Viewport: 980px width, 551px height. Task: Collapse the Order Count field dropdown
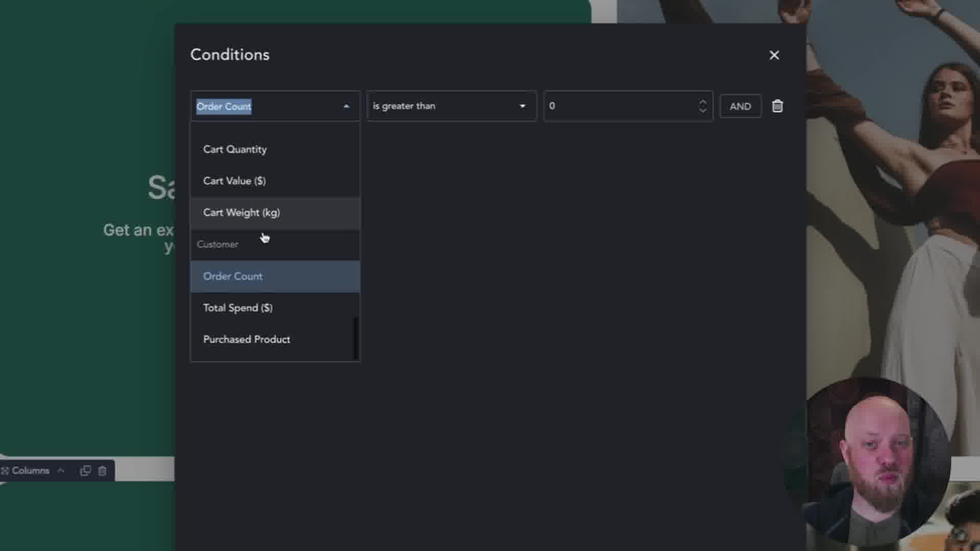[347, 106]
